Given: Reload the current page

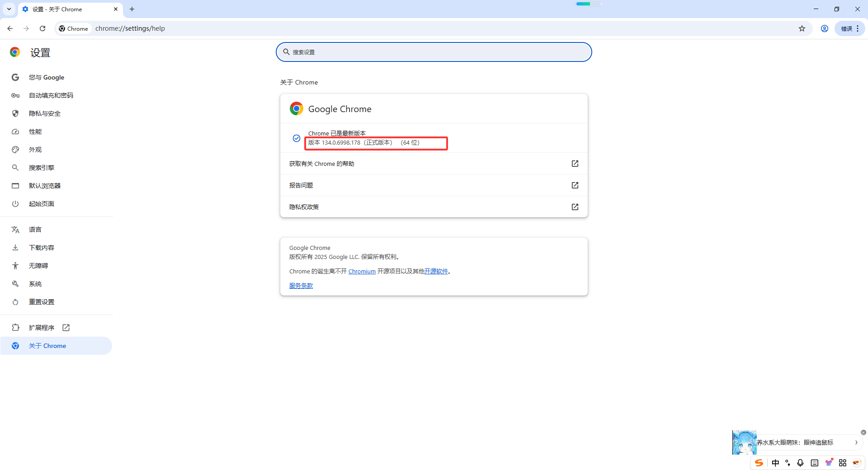Looking at the screenshot, I should click(x=42, y=28).
